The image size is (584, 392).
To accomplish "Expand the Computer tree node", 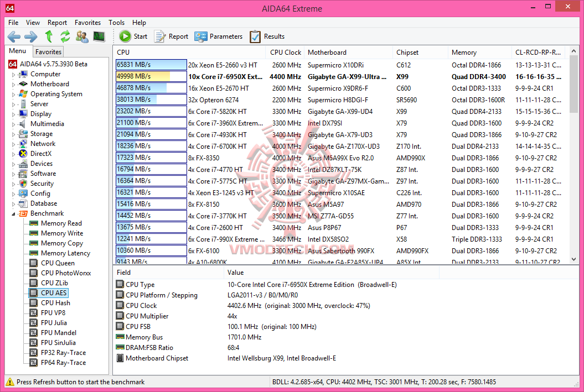I will [x=14, y=75].
